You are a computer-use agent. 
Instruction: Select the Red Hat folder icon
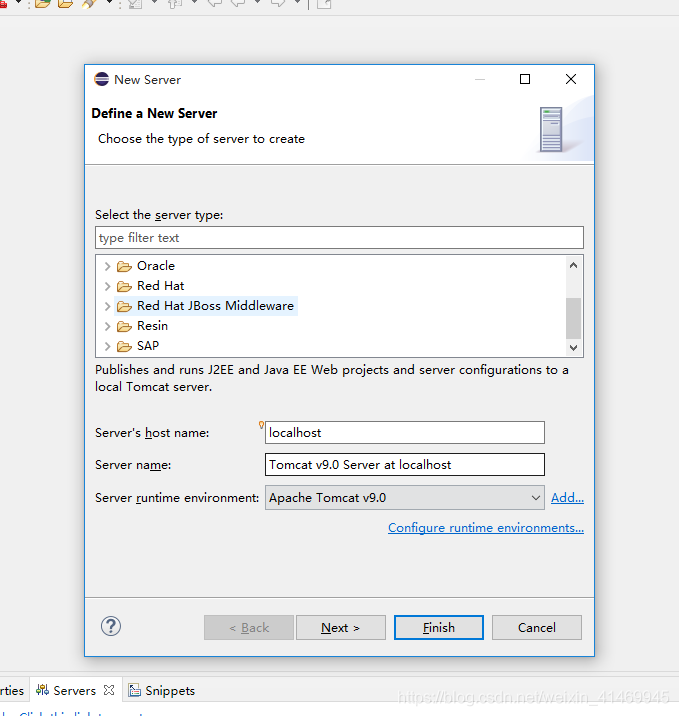click(x=124, y=286)
